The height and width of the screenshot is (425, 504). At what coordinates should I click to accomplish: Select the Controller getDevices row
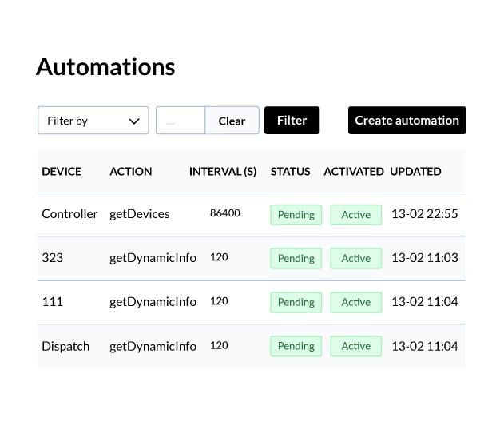(x=252, y=215)
